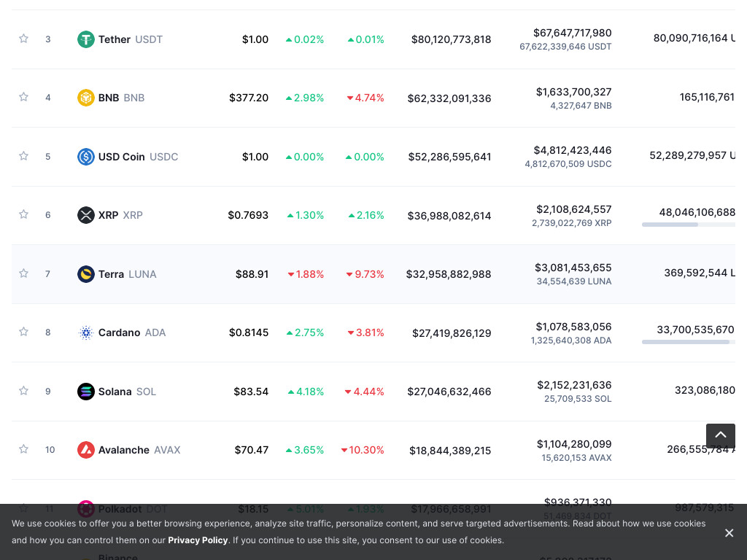The height and width of the screenshot is (560, 747).
Task: Click the Cardano circulating supply progress bar
Action: pyautogui.click(x=689, y=342)
